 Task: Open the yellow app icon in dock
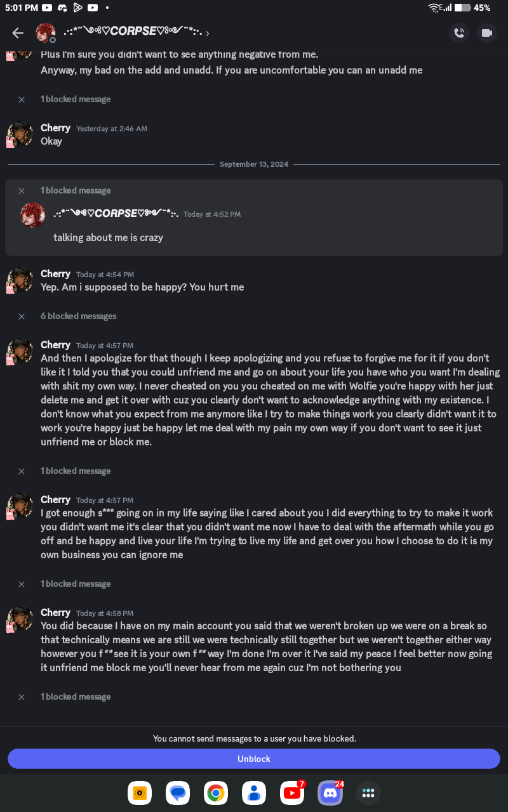click(140, 793)
